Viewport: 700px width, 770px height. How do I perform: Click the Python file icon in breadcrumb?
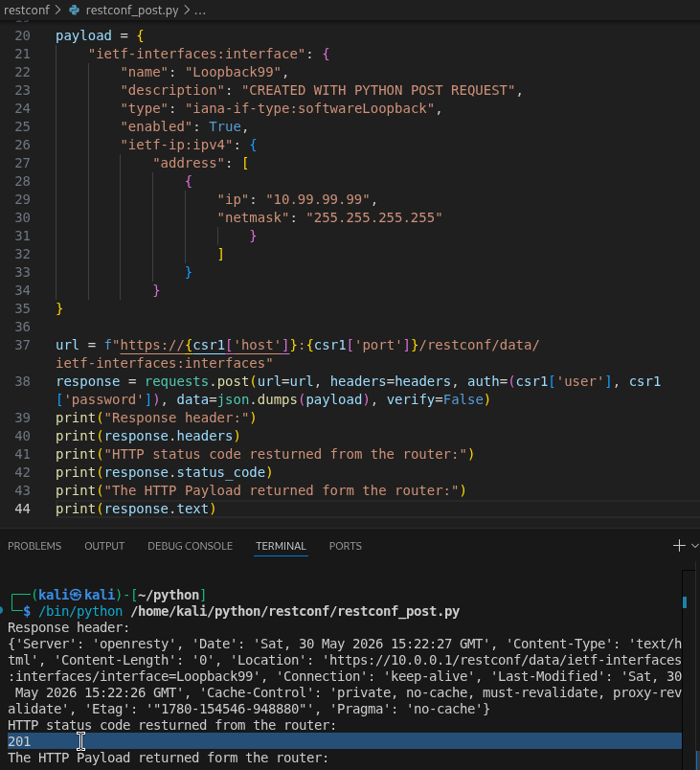74,10
